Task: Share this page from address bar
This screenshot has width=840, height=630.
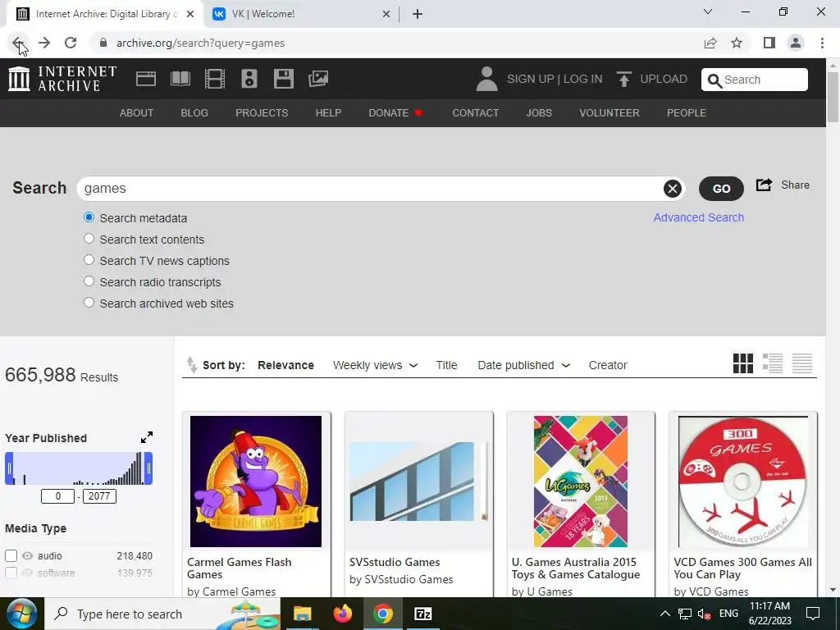Action: [710, 43]
